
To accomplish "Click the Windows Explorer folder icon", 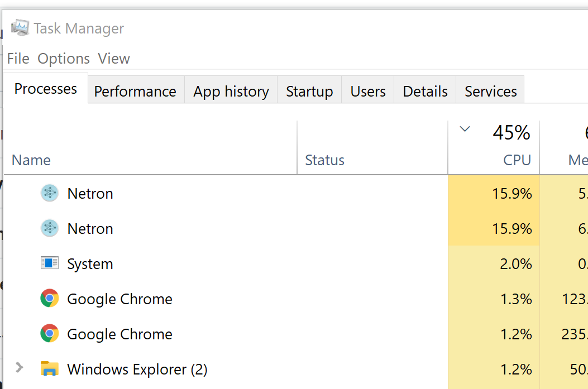I will point(50,369).
